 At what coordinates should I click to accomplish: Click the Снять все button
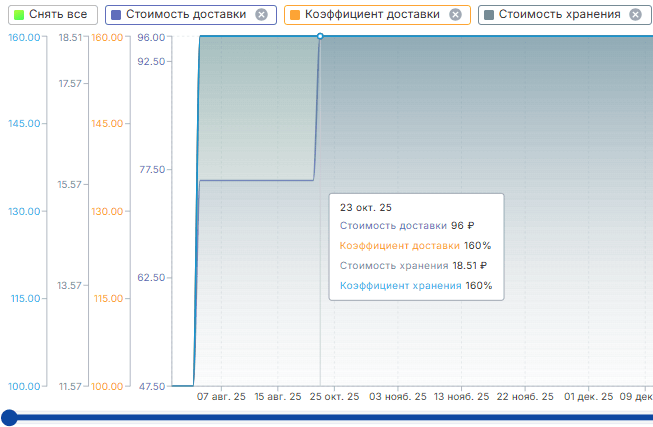click(53, 15)
